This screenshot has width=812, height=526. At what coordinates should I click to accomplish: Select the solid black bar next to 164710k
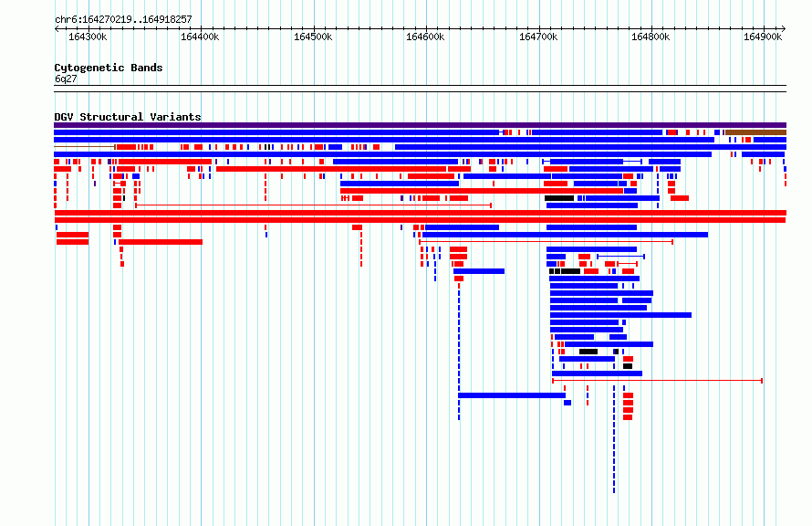coord(559,198)
